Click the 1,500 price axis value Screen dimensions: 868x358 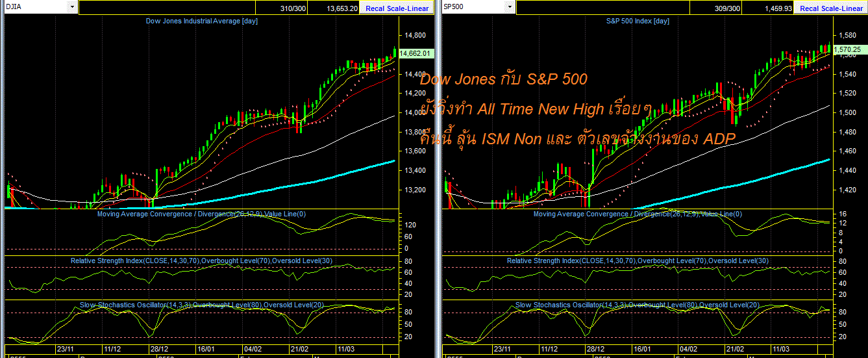point(847,113)
